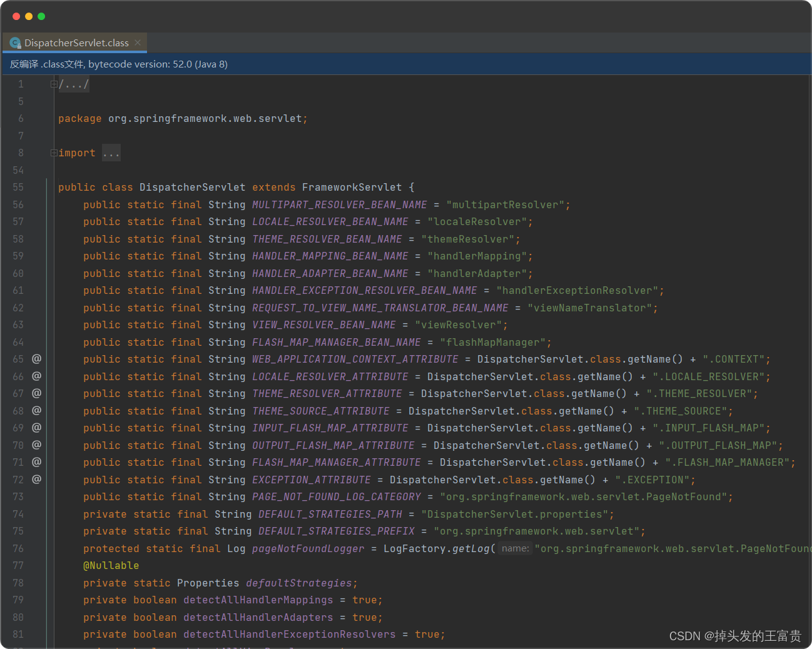The image size is (812, 649).
Task: Click the pageNotFoundLogger field name
Action: point(308,548)
